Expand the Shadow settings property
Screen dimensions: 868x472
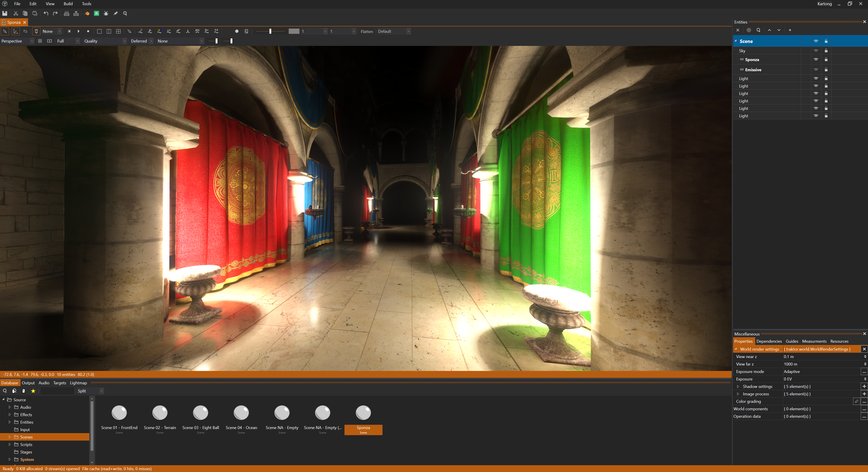tap(738, 386)
